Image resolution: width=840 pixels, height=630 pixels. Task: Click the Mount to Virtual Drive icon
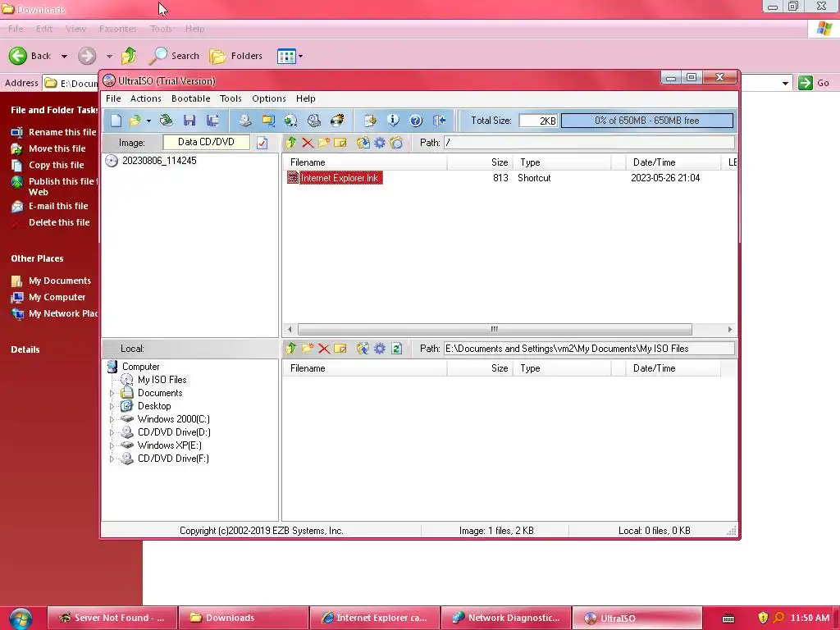coord(314,121)
